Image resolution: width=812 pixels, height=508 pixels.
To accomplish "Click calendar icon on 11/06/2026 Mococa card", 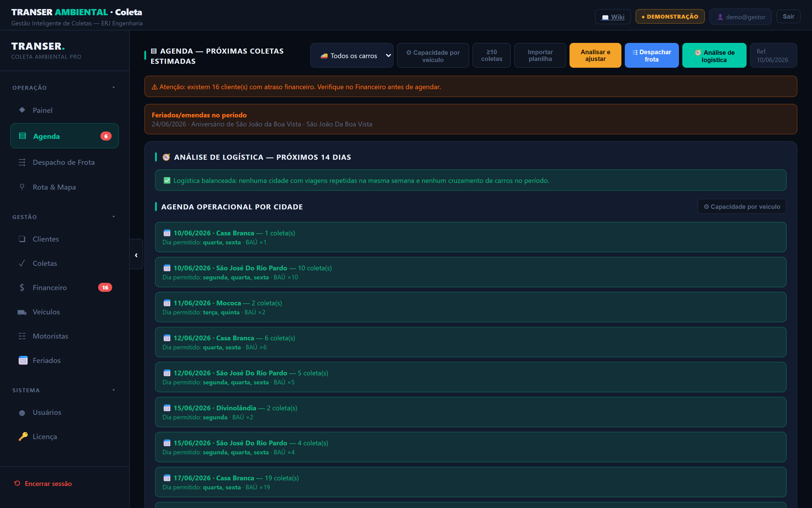I will [167, 303].
